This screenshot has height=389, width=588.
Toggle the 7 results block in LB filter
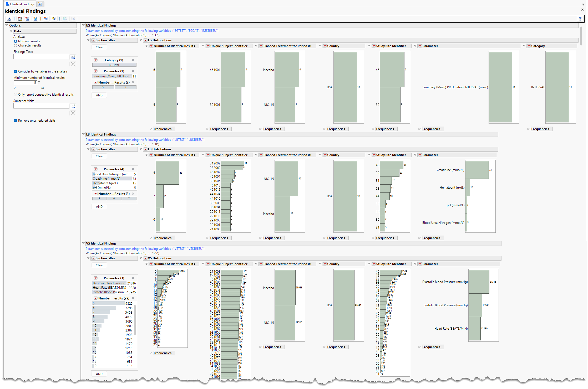click(129, 199)
